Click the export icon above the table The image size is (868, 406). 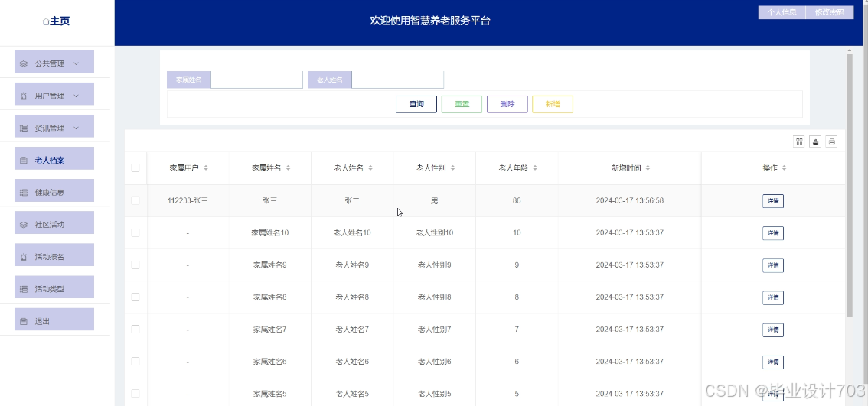point(815,141)
